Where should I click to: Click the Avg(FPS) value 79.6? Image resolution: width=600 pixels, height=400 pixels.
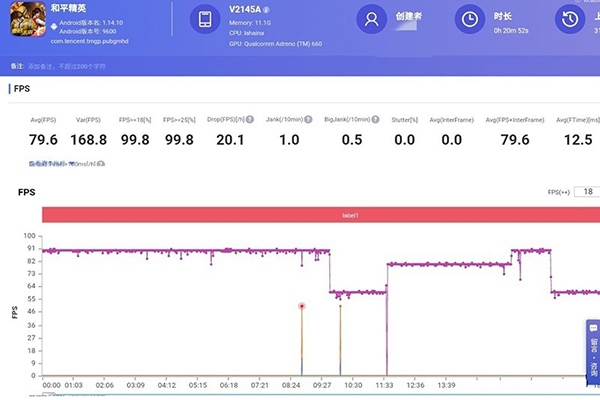(x=43, y=139)
